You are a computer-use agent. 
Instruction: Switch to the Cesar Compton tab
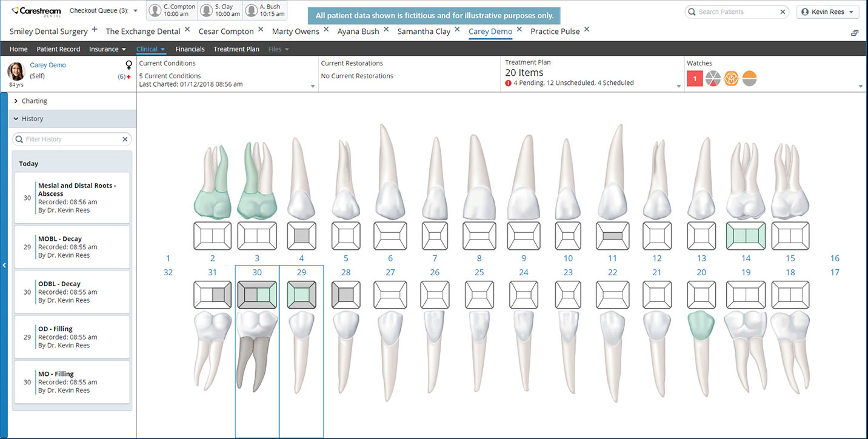click(x=226, y=31)
